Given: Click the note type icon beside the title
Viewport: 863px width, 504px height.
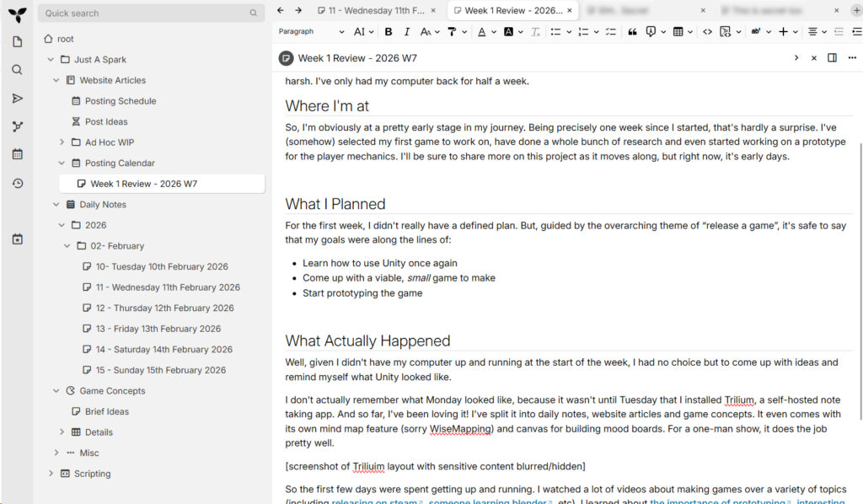Looking at the screenshot, I should click(x=287, y=58).
